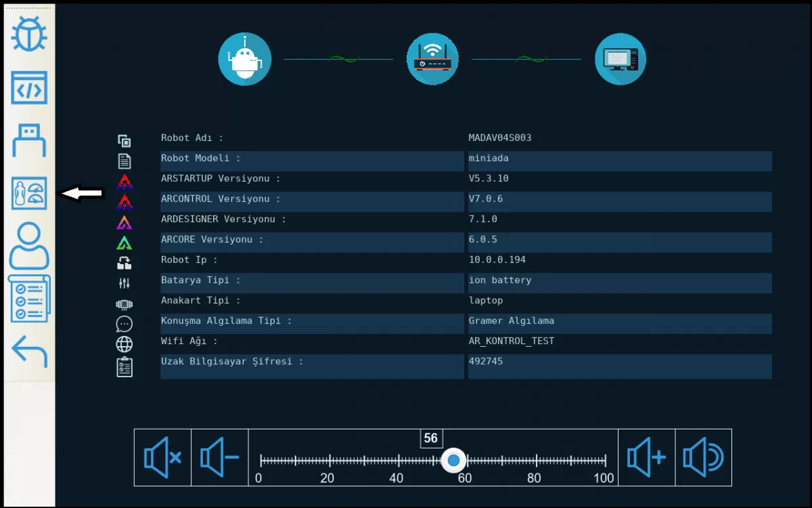Viewport: 812px width, 508px height.
Task: Click the globe icon beside Wifi Ağı
Action: point(124,344)
